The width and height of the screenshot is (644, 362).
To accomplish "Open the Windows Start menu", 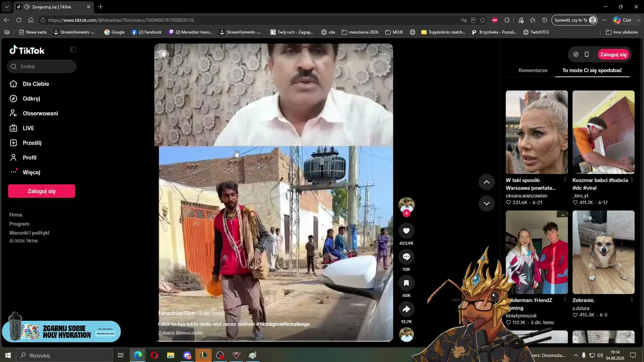I will [x=8, y=355].
